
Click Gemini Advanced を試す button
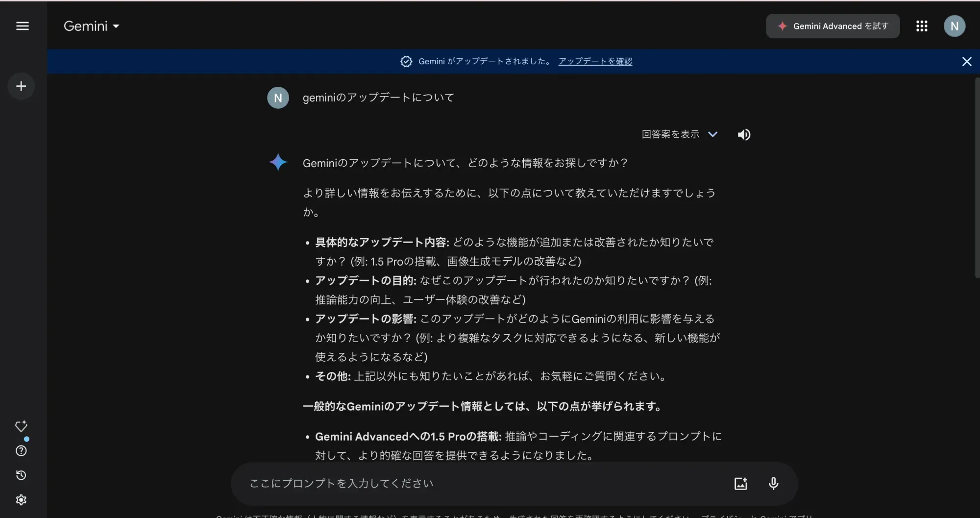click(833, 26)
